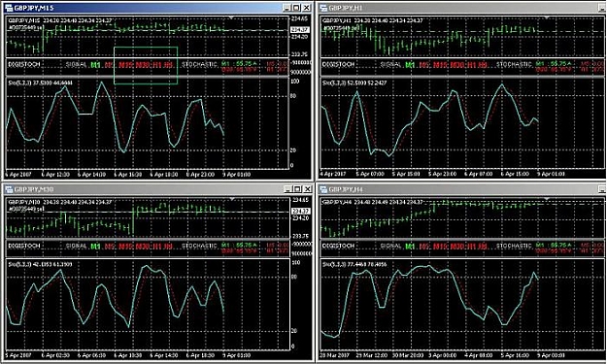The height and width of the screenshot is (364, 607).
Task: Click the '6 Apr 10:30' time label in M30
Action: click(128, 355)
